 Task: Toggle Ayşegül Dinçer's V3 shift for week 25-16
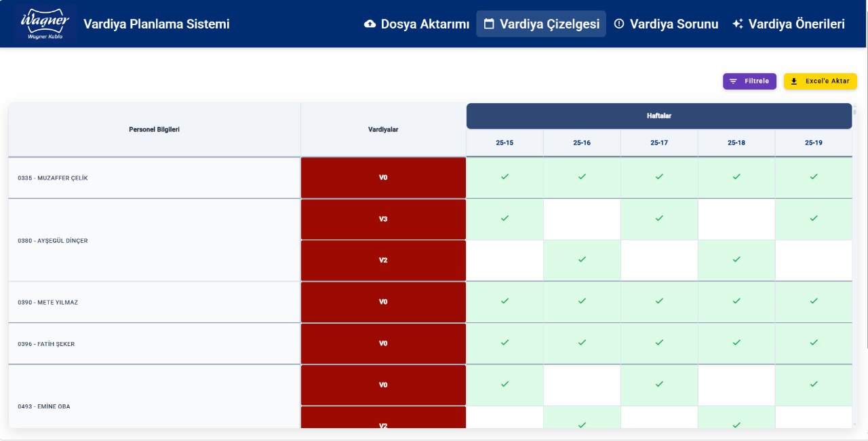tap(582, 219)
